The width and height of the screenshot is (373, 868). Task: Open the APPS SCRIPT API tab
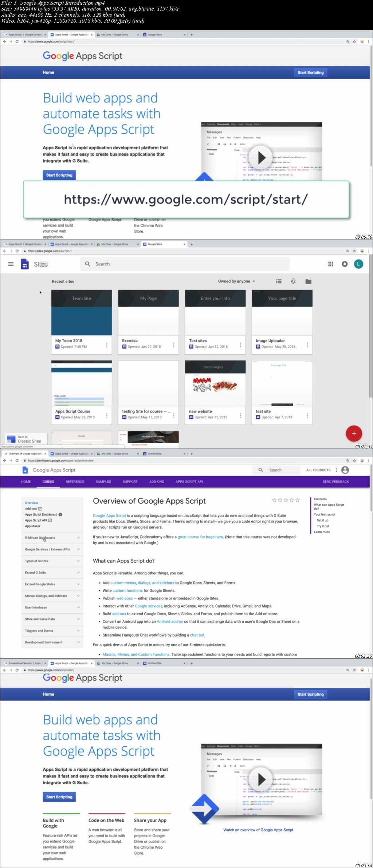click(189, 482)
